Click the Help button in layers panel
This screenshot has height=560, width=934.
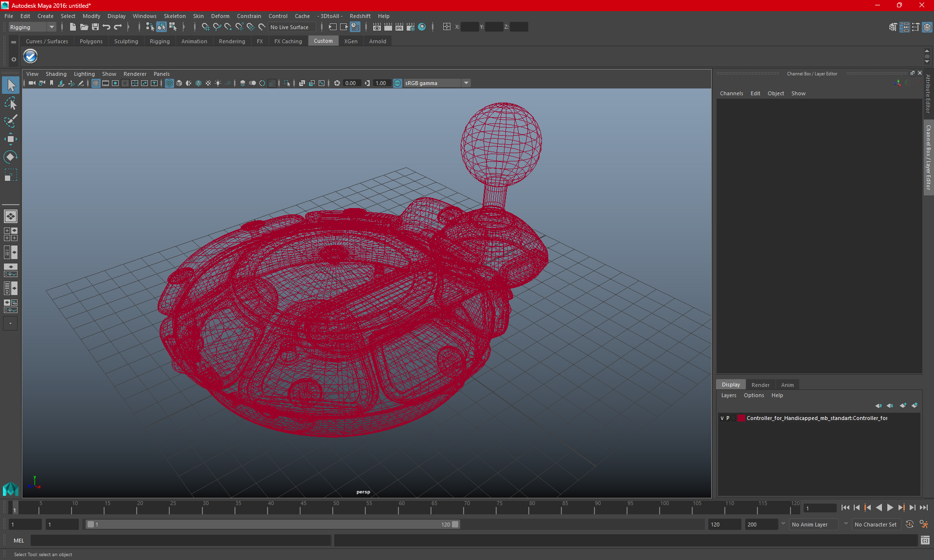(776, 395)
